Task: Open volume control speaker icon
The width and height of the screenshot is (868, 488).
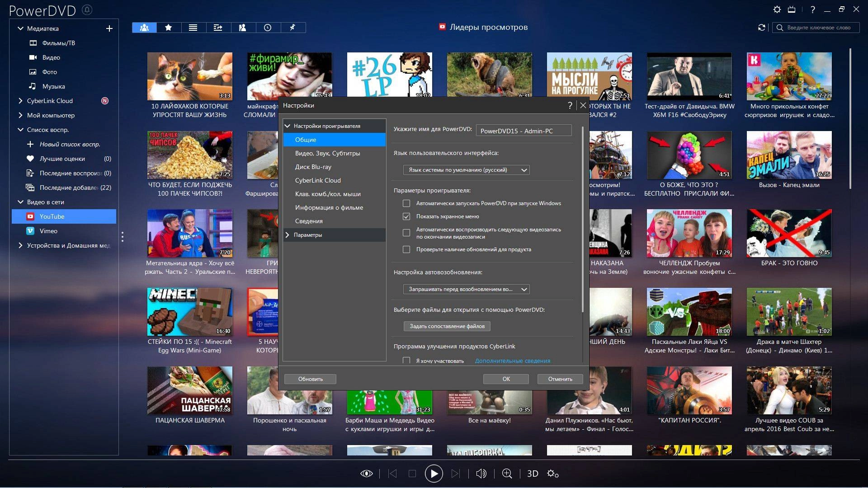Action: 481,474
